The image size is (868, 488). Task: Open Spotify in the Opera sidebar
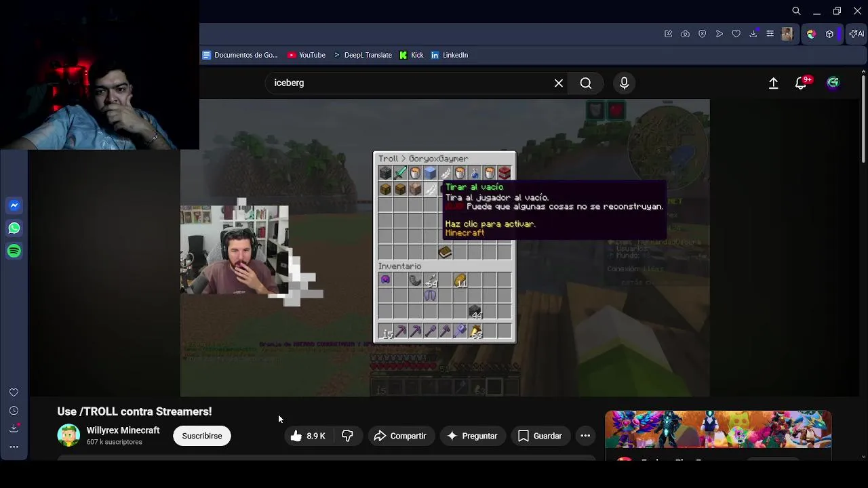14,251
